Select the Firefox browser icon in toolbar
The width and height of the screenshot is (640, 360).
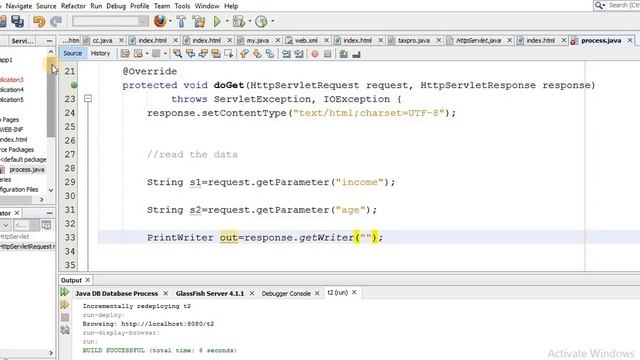click(x=160, y=21)
